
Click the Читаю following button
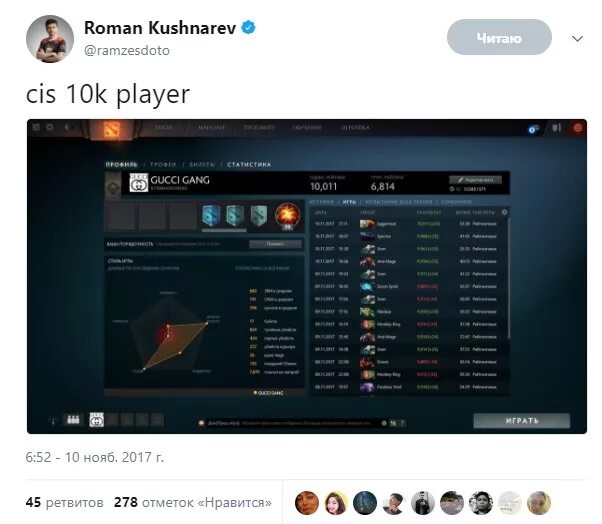pyautogui.click(x=499, y=37)
